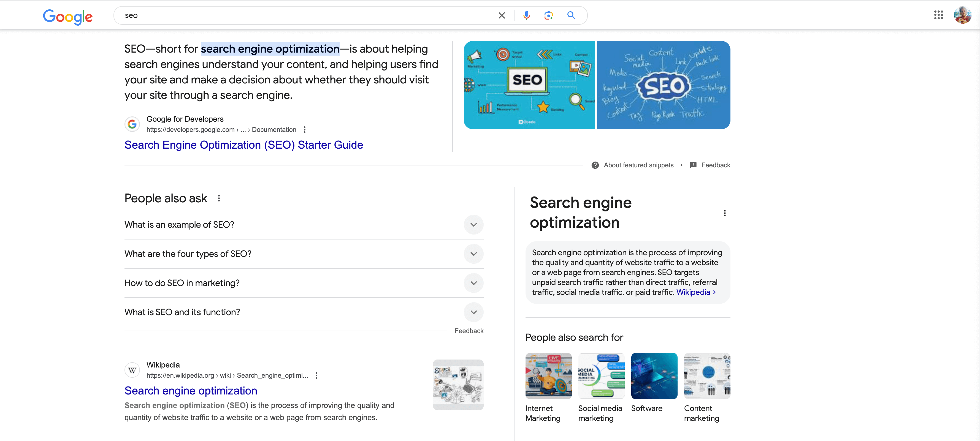Expand "What are the four types of SEO?"
The height and width of the screenshot is (441, 980).
tap(473, 254)
